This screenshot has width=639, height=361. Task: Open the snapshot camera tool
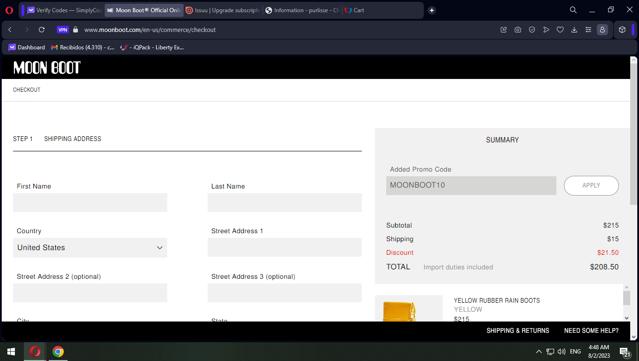click(518, 30)
